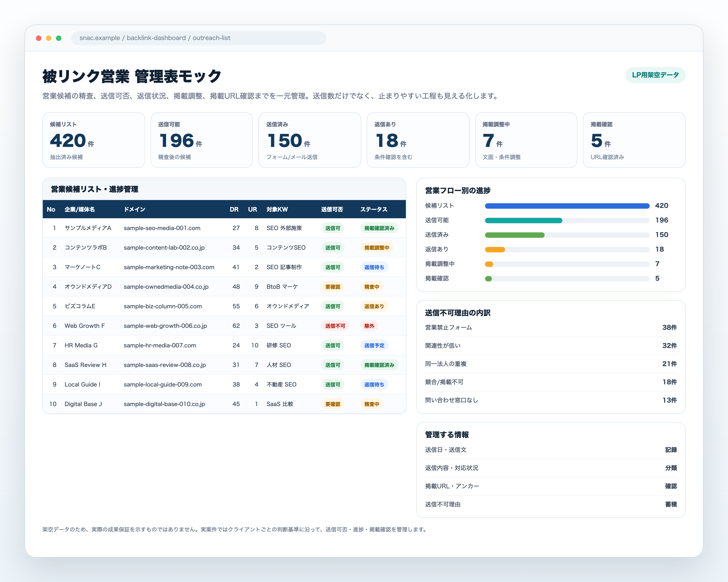Click the 候補リスト progress bar (420)
Screen dimensions: 728x582
point(567,206)
